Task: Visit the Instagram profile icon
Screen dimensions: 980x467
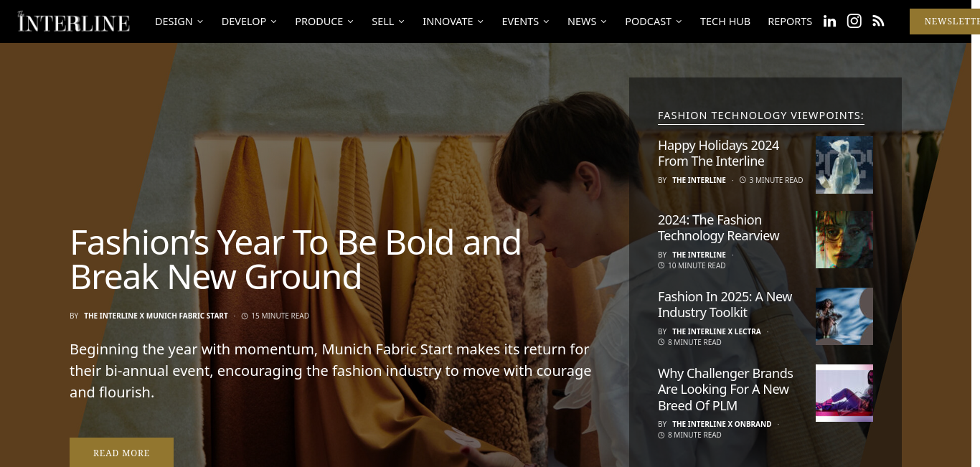Action: (854, 22)
